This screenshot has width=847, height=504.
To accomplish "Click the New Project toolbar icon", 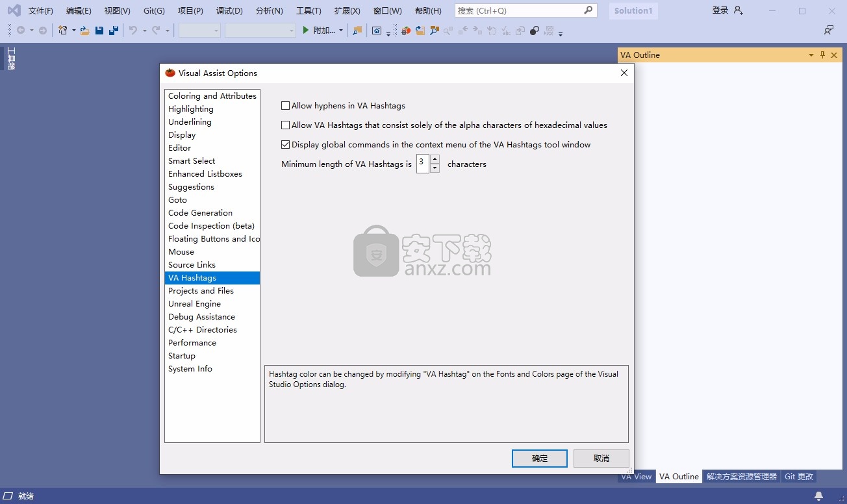I will pos(63,30).
